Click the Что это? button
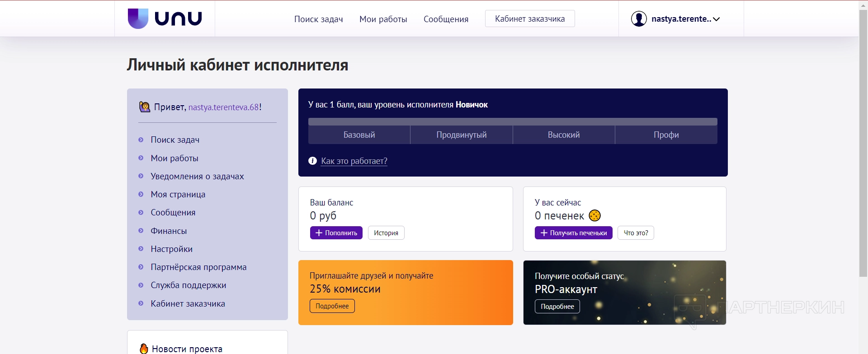Screen dimensions: 868x354 tap(635, 233)
